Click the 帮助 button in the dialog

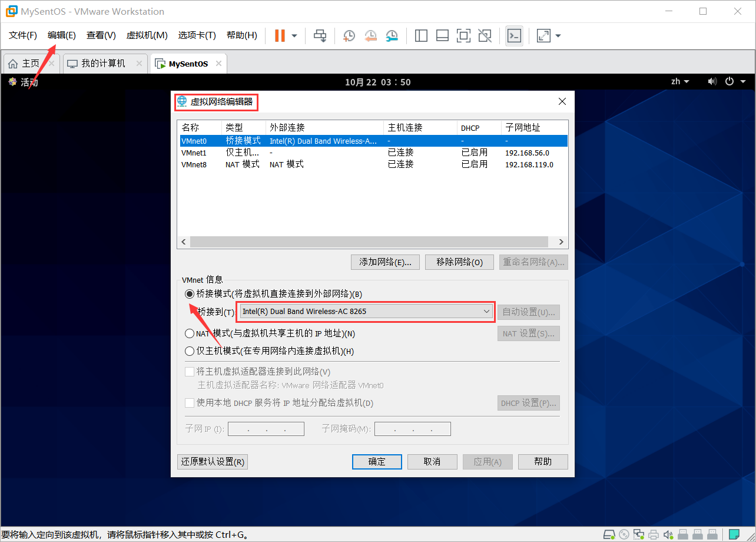543,462
